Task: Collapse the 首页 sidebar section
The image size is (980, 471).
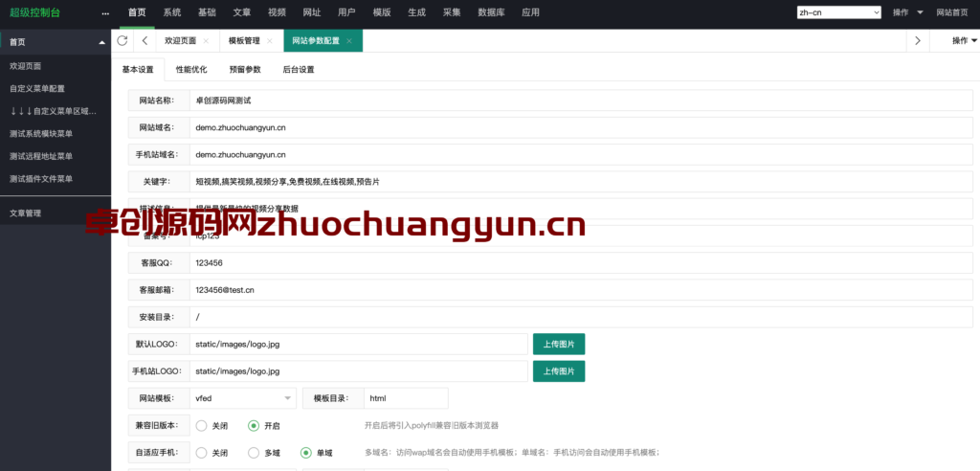Action: [x=101, y=42]
